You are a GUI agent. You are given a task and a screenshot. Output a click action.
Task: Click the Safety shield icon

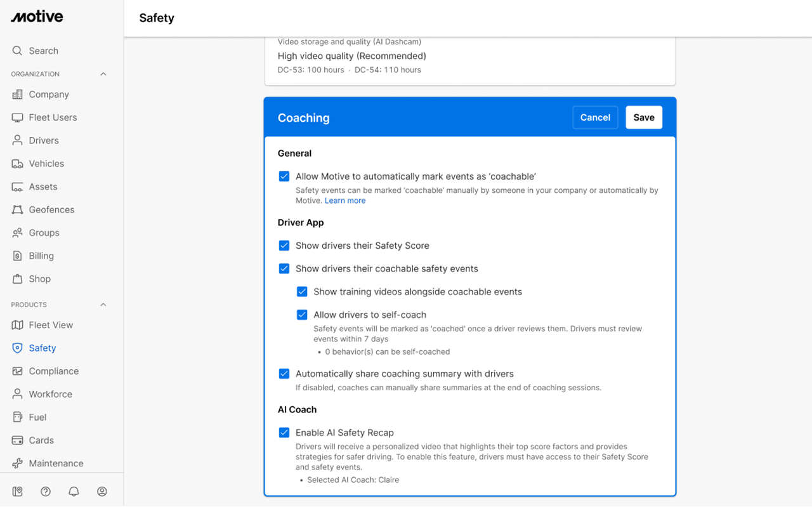pyautogui.click(x=17, y=348)
